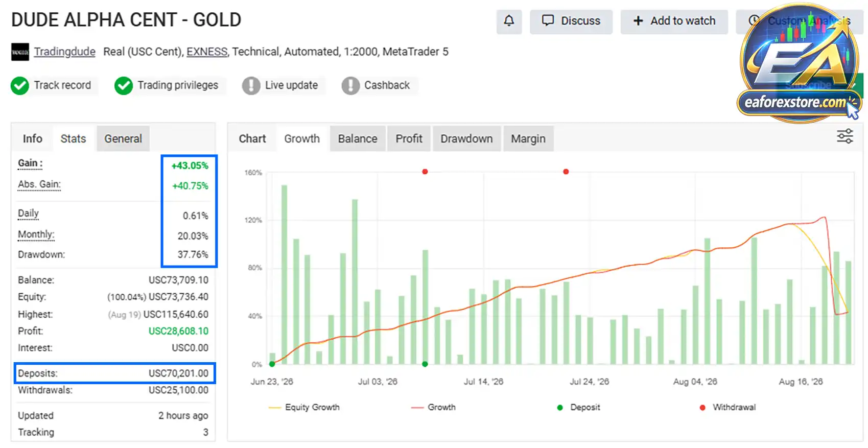Click the "Track record" text
This screenshot has width=868, height=448.
[x=62, y=85]
